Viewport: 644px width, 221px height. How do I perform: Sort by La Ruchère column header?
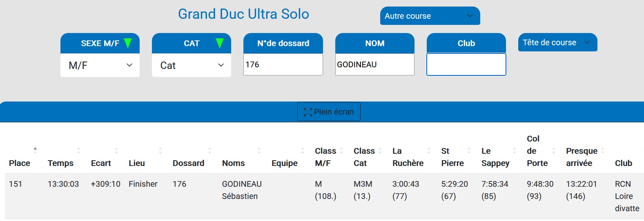click(x=408, y=157)
